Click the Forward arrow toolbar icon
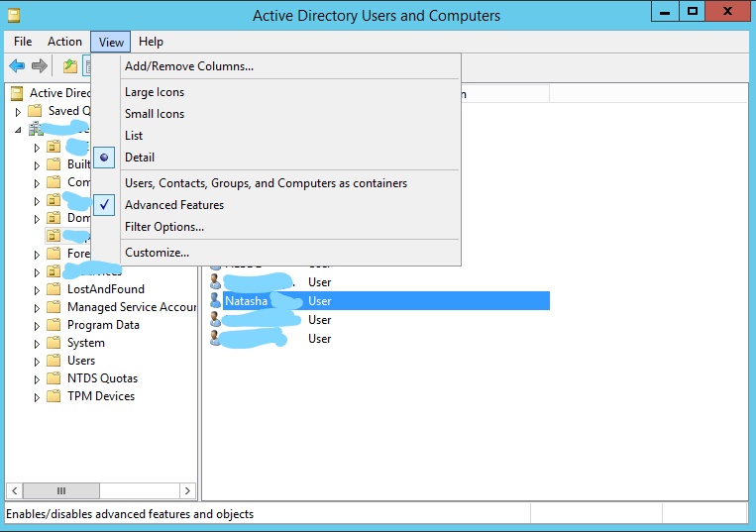 [x=40, y=66]
